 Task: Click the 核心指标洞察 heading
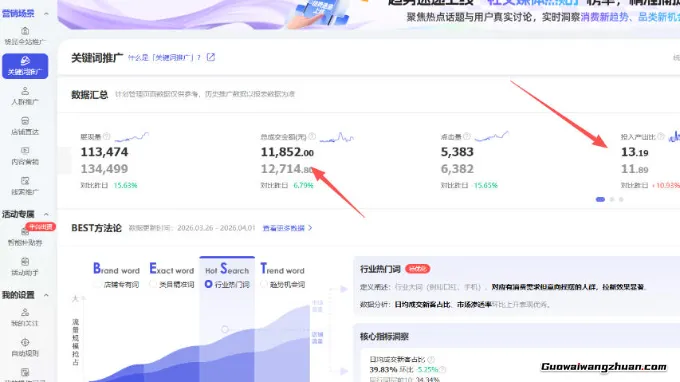point(384,336)
